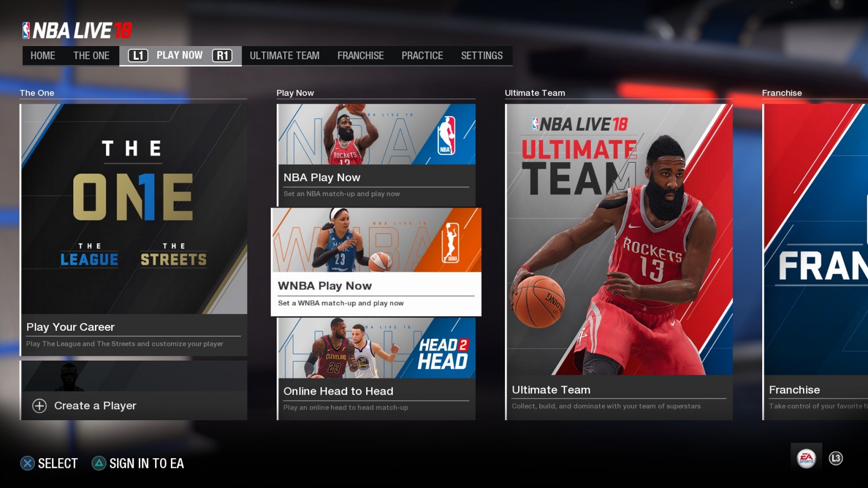
Task: Click the Franchise section heading
Action: [x=782, y=93]
